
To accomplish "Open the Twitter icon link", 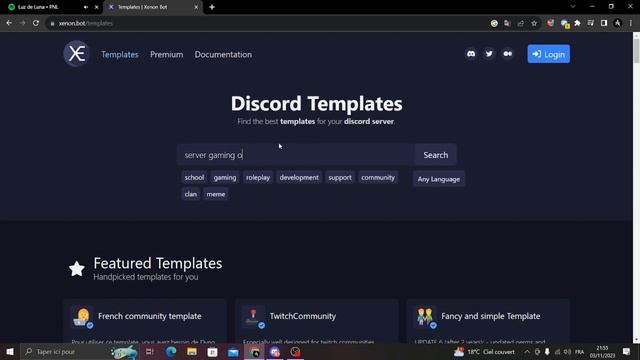I will [x=489, y=54].
